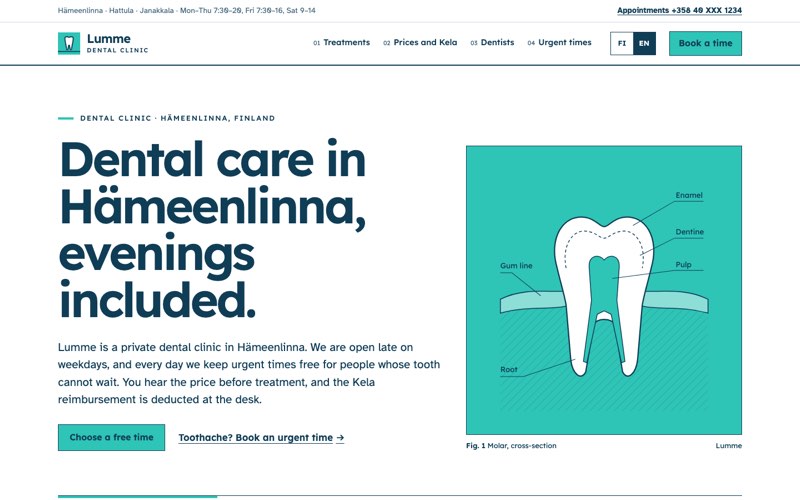Call the Appointments phone number link

tap(679, 10)
